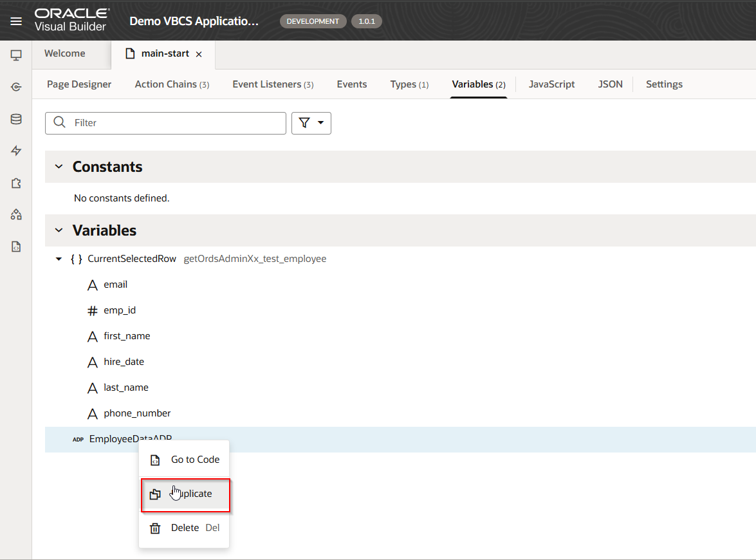This screenshot has width=756, height=560.
Task: Open the hamburger navigation menu
Action: [x=16, y=21]
